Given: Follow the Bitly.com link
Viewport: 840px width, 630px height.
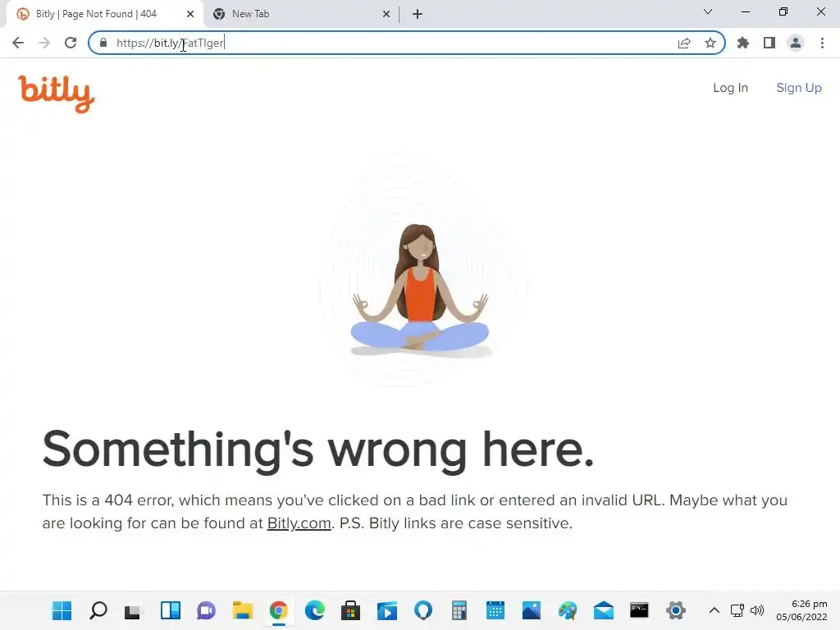Looking at the screenshot, I should click(x=299, y=523).
